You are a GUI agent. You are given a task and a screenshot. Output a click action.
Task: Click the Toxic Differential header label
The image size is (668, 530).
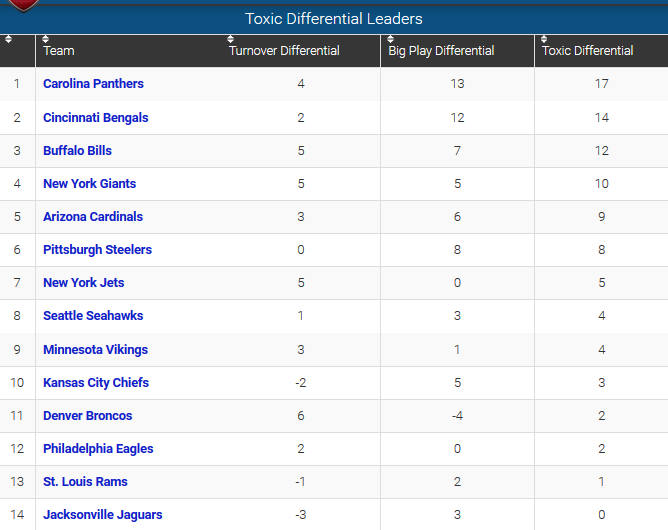587,51
